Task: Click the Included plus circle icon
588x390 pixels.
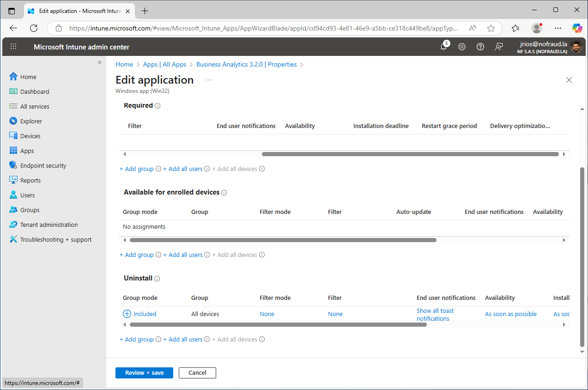Action: click(127, 314)
